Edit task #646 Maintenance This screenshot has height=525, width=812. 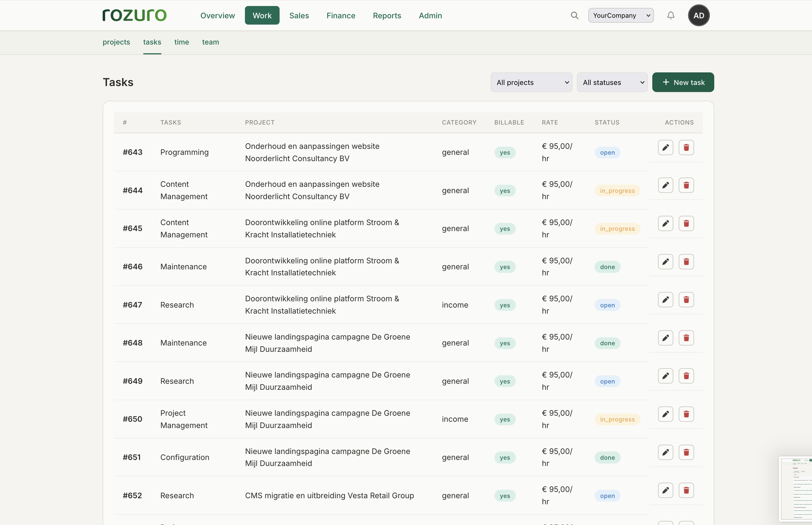(x=665, y=262)
